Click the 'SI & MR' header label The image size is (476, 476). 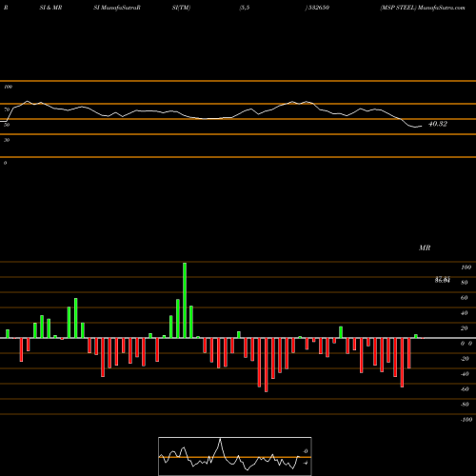pyautogui.click(x=50, y=8)
